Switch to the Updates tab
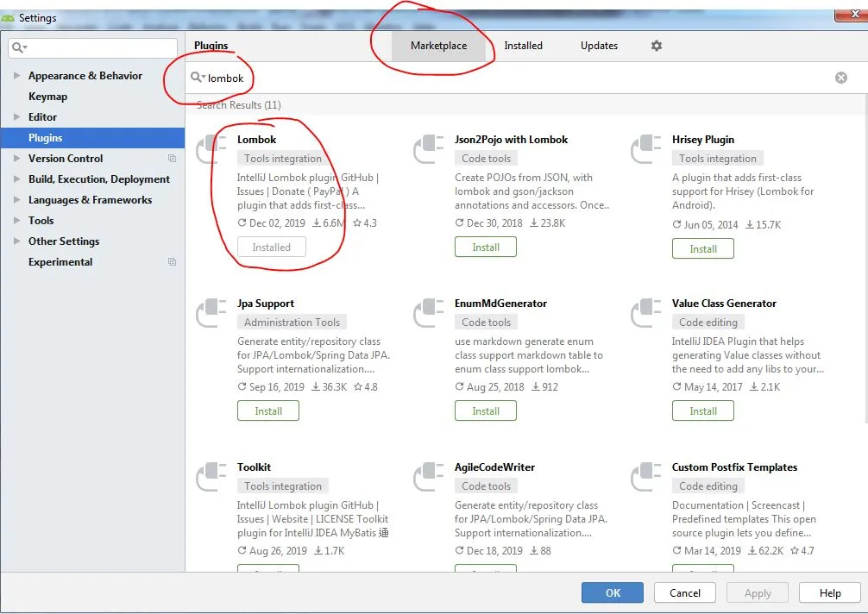This screenshot has width=868, height=614. click(599, 46)
